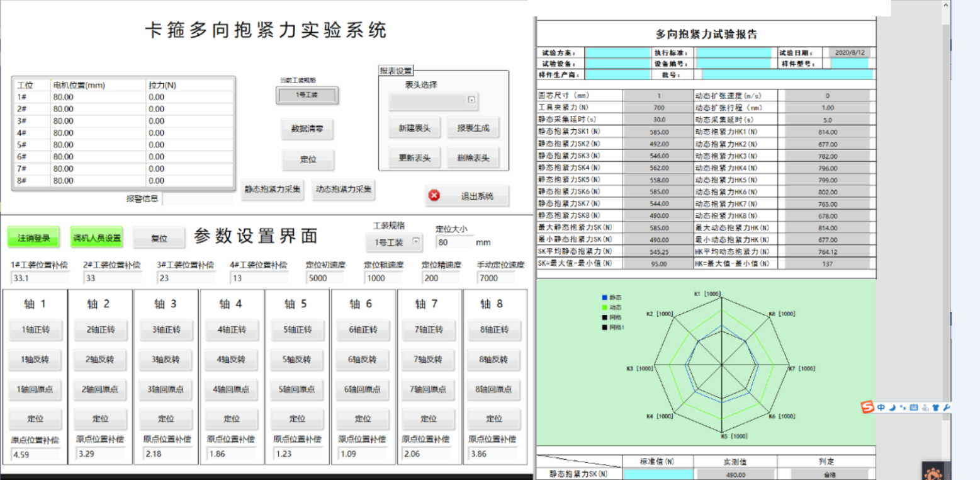The width and height of the screenshot is (980, 480).
Task: Click the 中 Chinese input indicator icon
Action: [881, 407]
